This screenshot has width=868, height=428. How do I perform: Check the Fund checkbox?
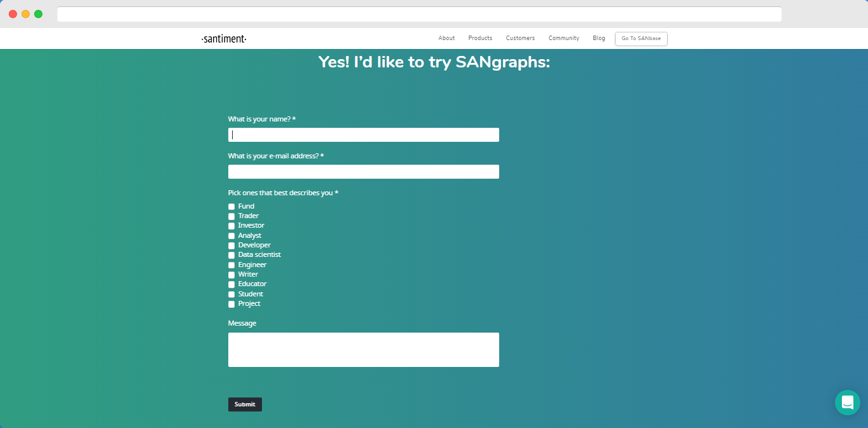click(x=231, y=207)
